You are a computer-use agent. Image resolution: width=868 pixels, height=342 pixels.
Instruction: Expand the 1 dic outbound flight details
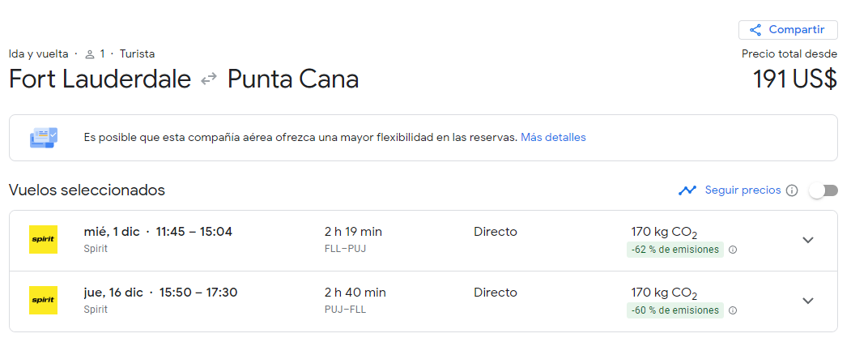(807, 240)
